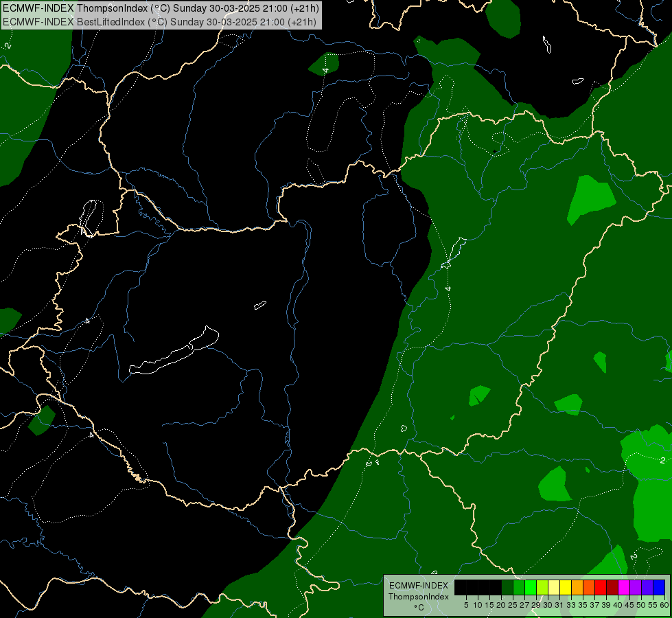Click 'ThompsonIndex' label in the legend box

pos(418,597)
